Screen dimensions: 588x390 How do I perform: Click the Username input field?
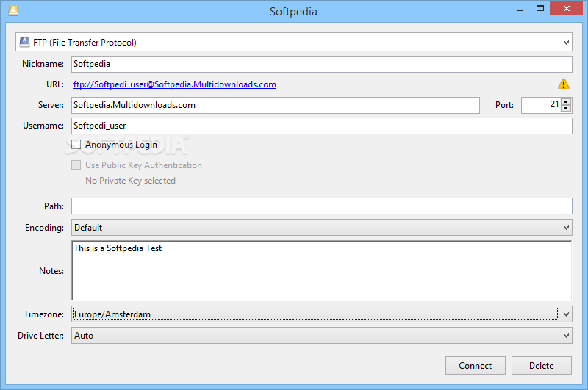point(322,126)
